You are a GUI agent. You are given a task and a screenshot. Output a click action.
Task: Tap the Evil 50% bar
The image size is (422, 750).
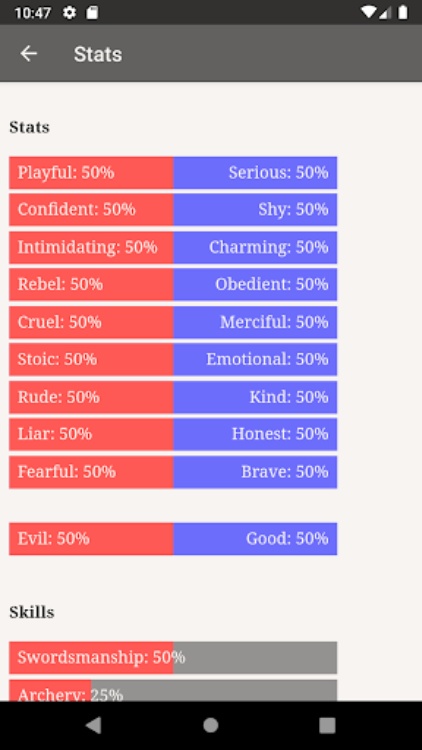(91, 539)
